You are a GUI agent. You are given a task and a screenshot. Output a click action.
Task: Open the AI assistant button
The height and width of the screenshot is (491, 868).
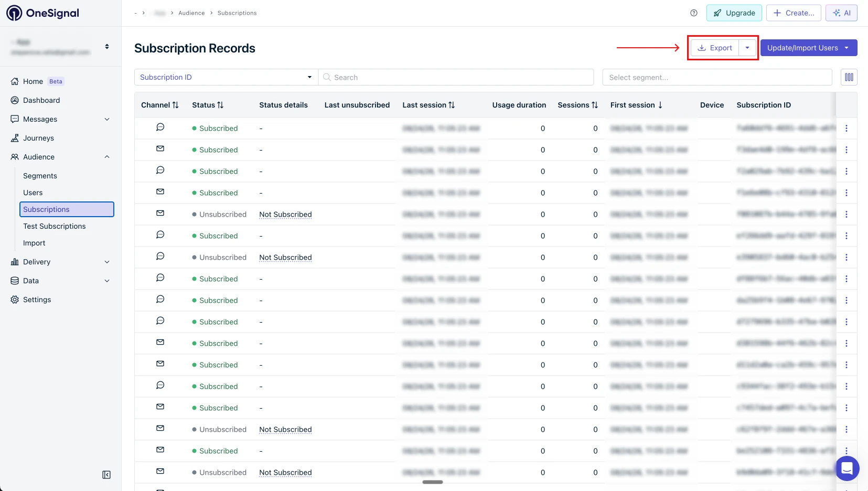coord(841,13)
